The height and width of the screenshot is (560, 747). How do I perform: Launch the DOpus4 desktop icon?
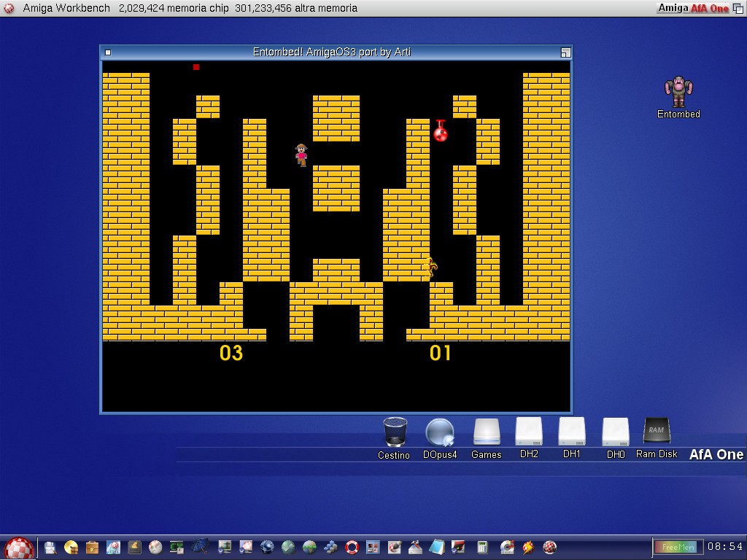[440, 432]
